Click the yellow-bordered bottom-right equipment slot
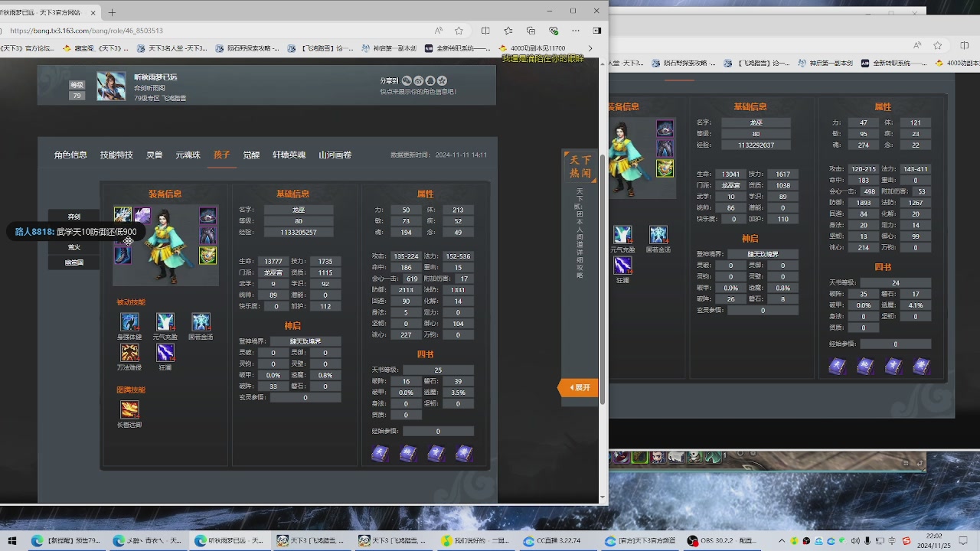 (208, 255)
